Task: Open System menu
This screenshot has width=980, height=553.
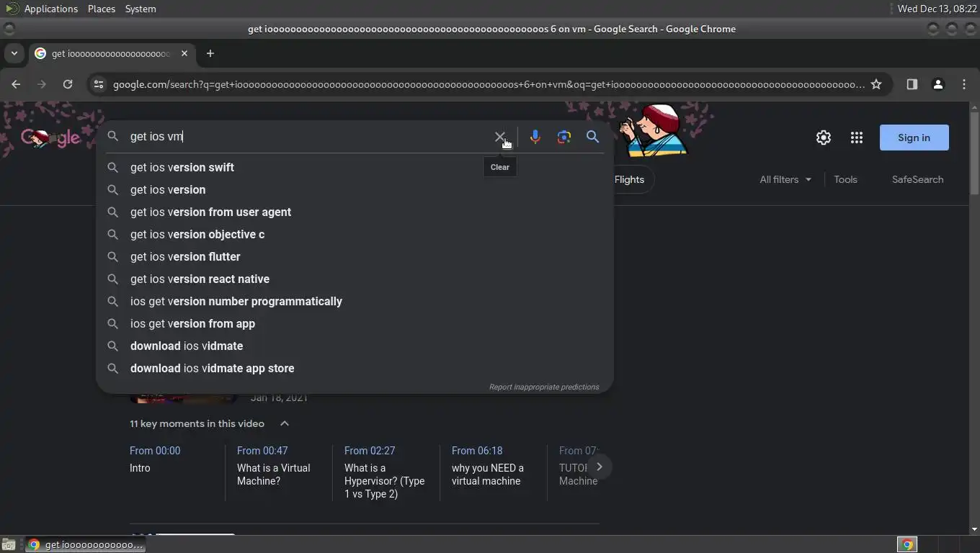Action: (141, 9)
